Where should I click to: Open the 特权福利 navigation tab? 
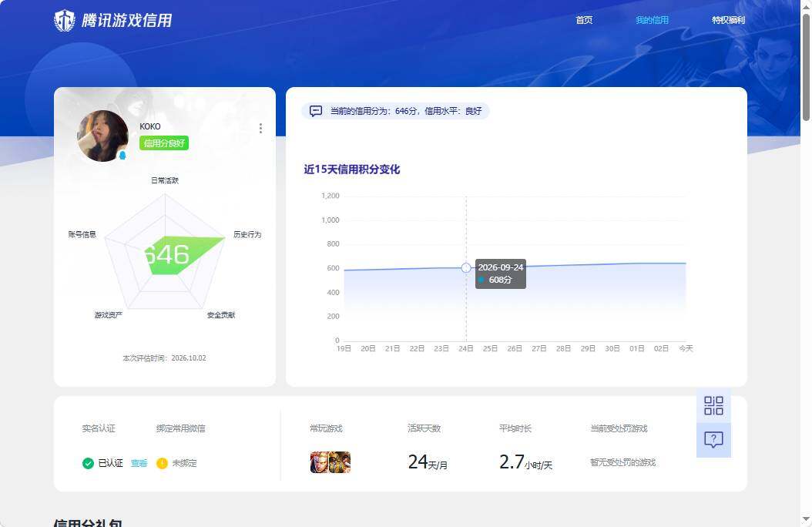click(x=729, y=20)
